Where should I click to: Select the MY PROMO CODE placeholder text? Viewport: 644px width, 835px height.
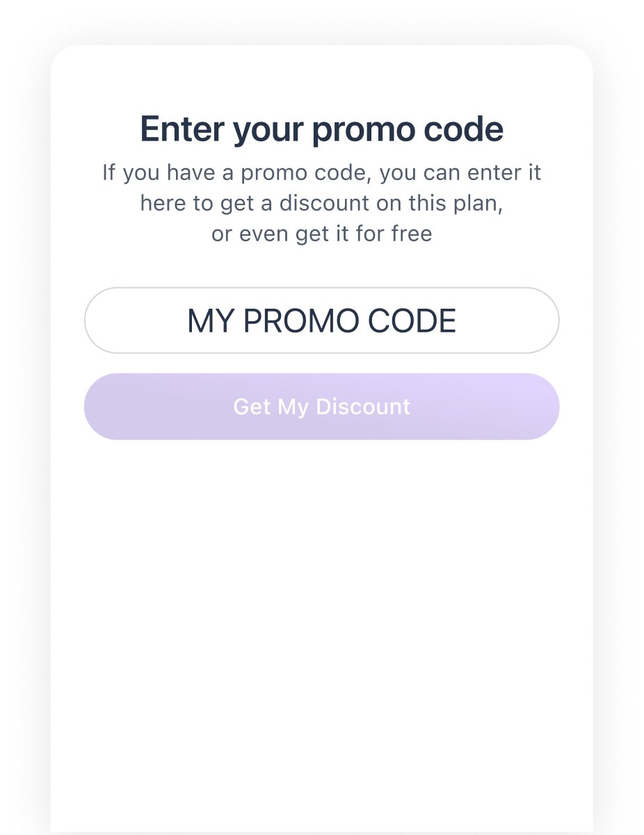[x=321, y=320]
